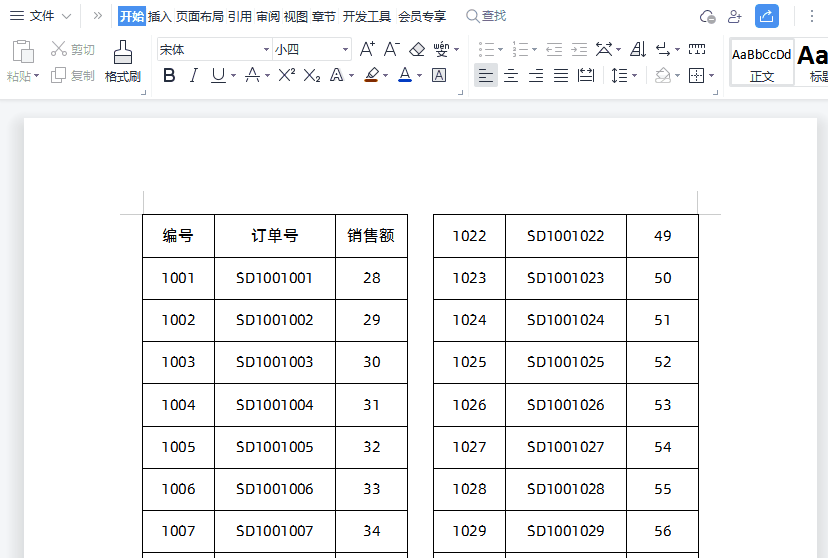Image resolution: width=828 pixels, height=558 pixels.
Task: Open highlight color dropdown arrow
Action: point(385,76)
